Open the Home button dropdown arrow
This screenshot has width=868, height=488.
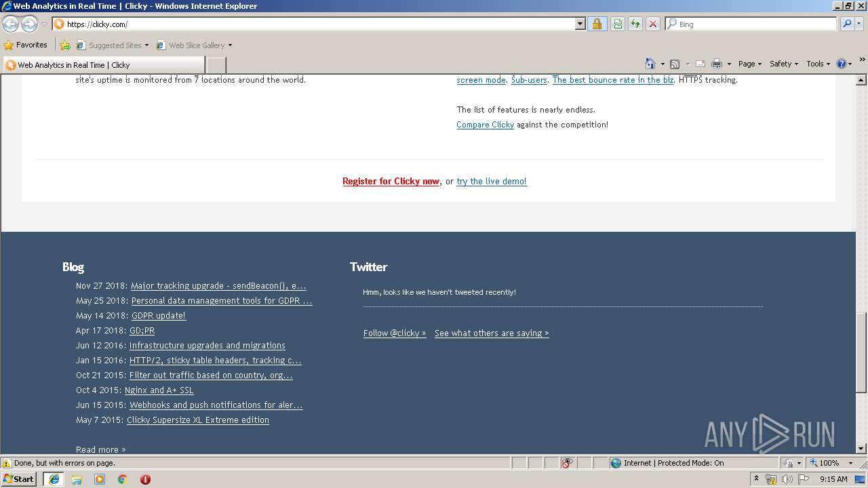(663, 64)
